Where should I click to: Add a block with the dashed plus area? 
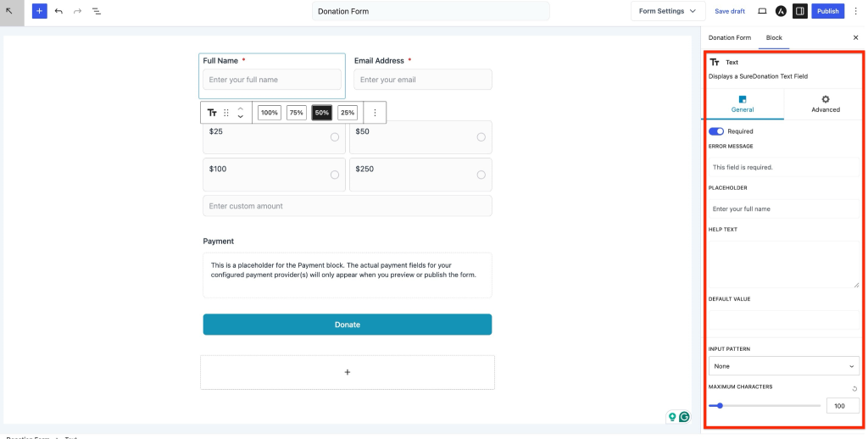[x=347, y=372]
